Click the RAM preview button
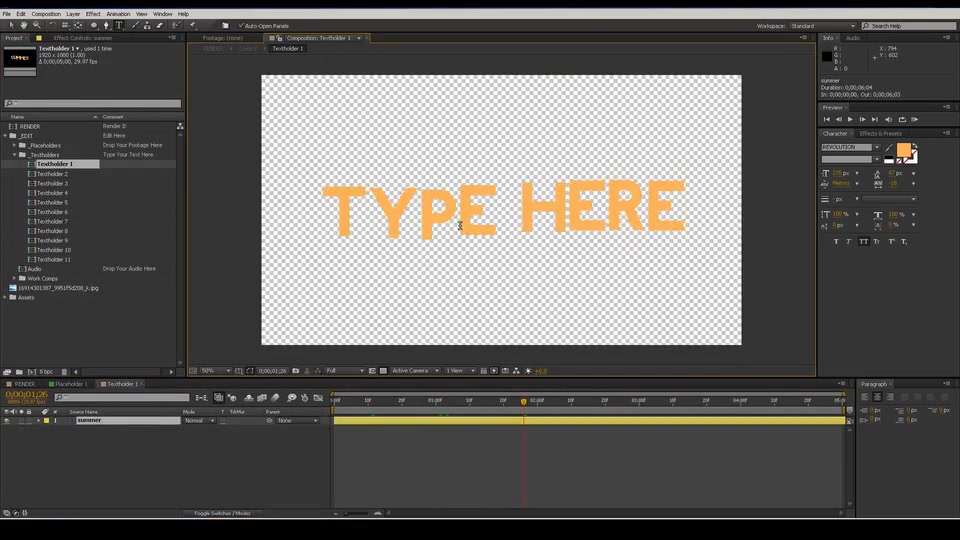This screenshot has width=960, height=540. click(x=915, y=119)
